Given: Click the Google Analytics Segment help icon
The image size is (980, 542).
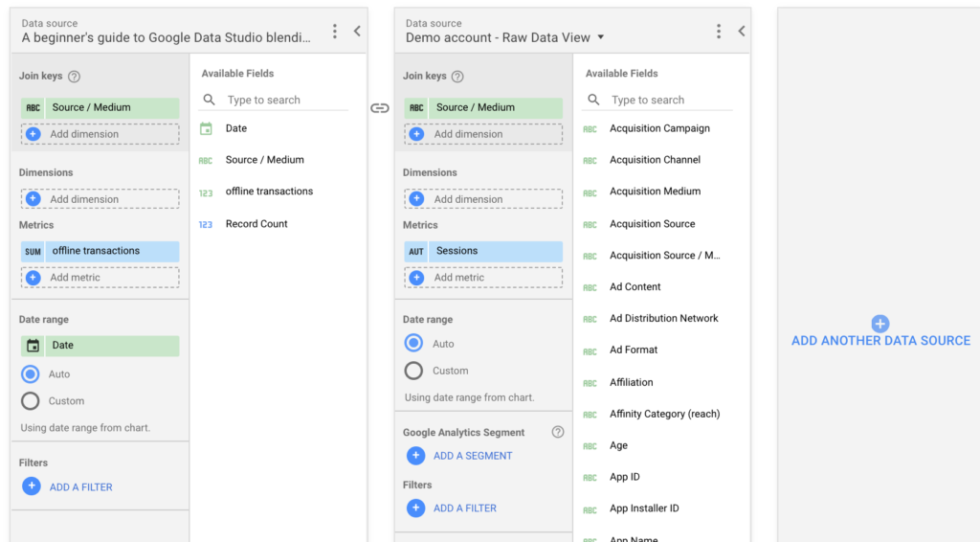Looking at the screenshot, I should tap(558, 432).
